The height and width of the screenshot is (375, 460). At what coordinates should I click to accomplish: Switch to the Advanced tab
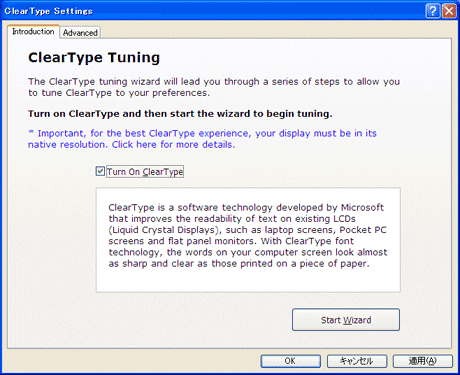80,33
